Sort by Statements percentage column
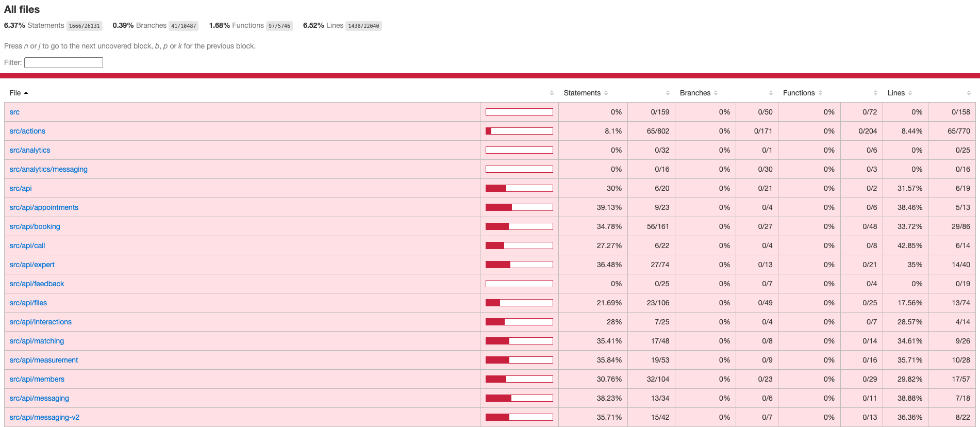Screen dimensions: 980x427 pyautogui.click(x=586, y=93)
